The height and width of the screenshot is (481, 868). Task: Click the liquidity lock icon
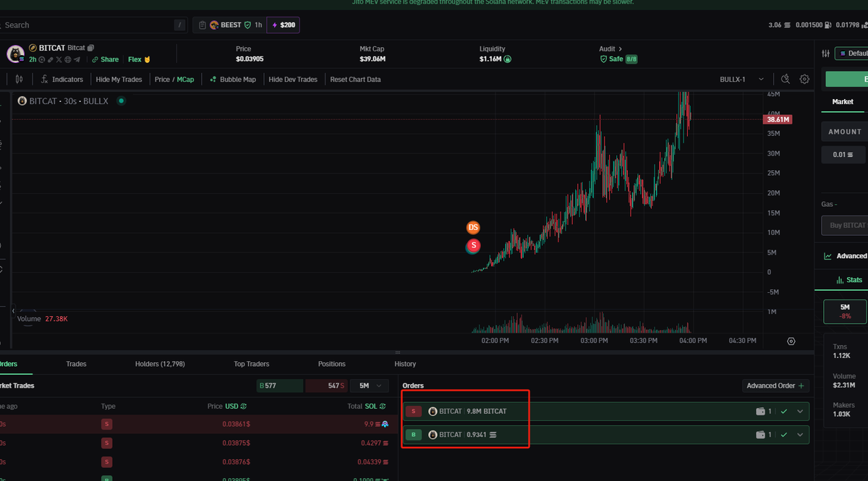(x=508, y=59)
